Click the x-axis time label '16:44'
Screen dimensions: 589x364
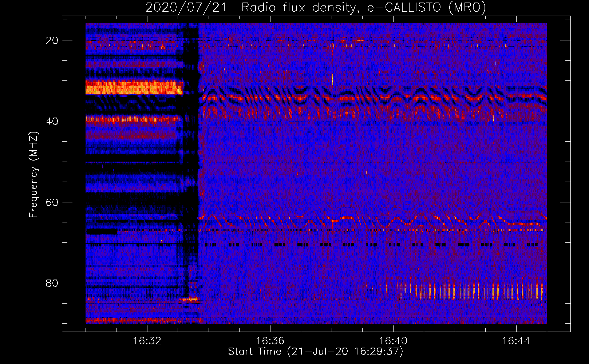pyautogui.click(x=516, y=341)
